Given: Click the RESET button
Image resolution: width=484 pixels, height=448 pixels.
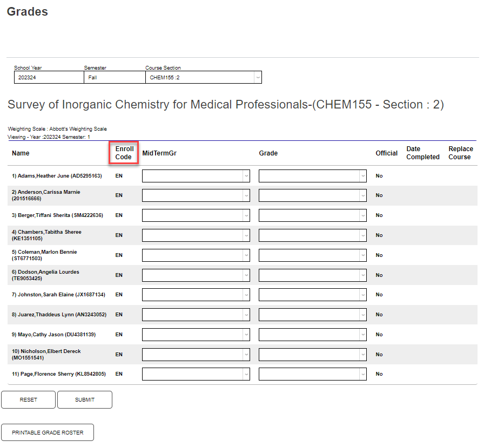Looking at the screenshot, I should coord(28,399).
